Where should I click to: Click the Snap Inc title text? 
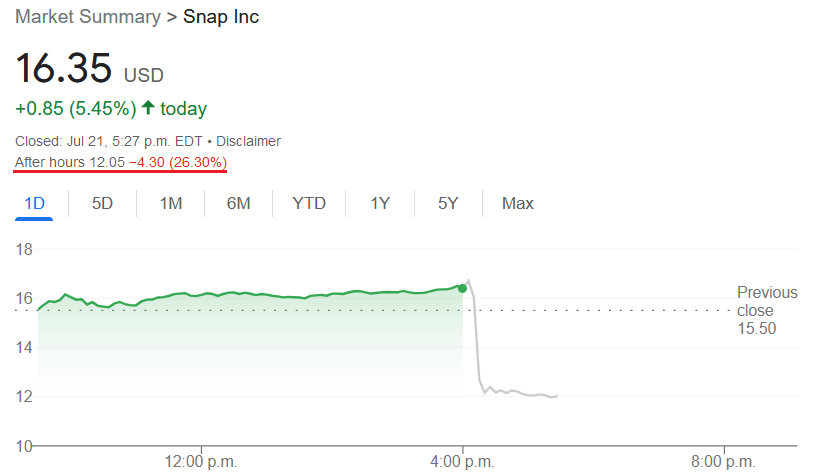click(221, 17)
